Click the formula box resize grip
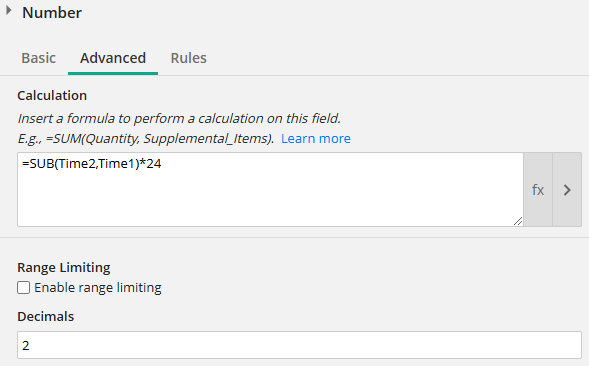 click(518, 221)
